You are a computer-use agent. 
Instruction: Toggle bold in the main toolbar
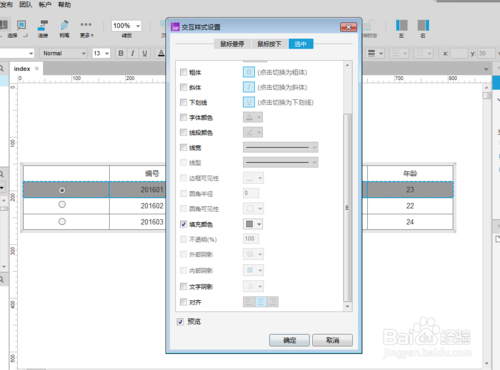121,53
